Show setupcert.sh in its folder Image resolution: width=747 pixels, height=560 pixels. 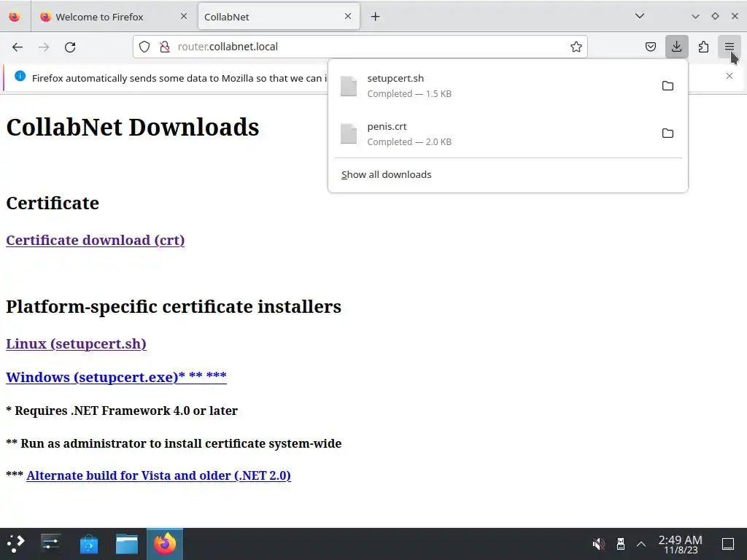coord(667,86)
